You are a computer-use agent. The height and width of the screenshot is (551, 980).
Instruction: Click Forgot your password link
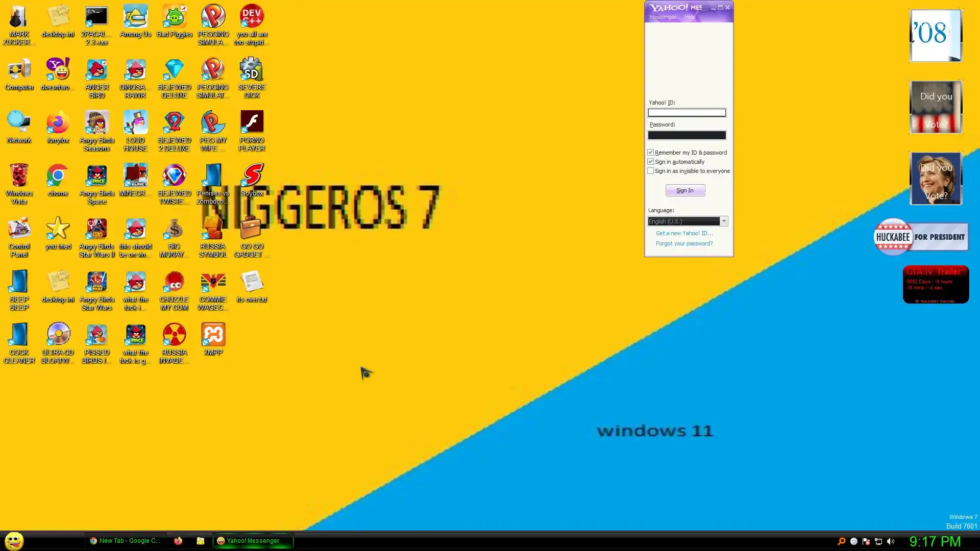(x=684, y=244)
